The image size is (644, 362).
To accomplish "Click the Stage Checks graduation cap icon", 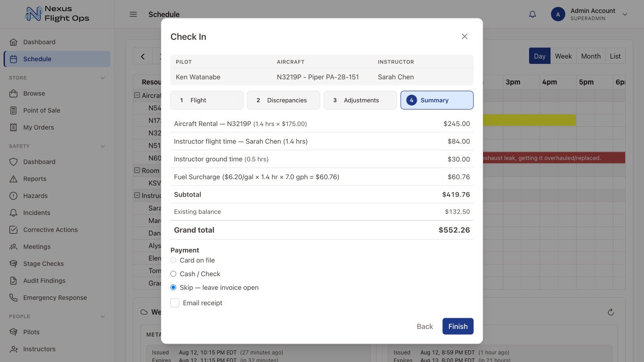I will tap(14, 264).
